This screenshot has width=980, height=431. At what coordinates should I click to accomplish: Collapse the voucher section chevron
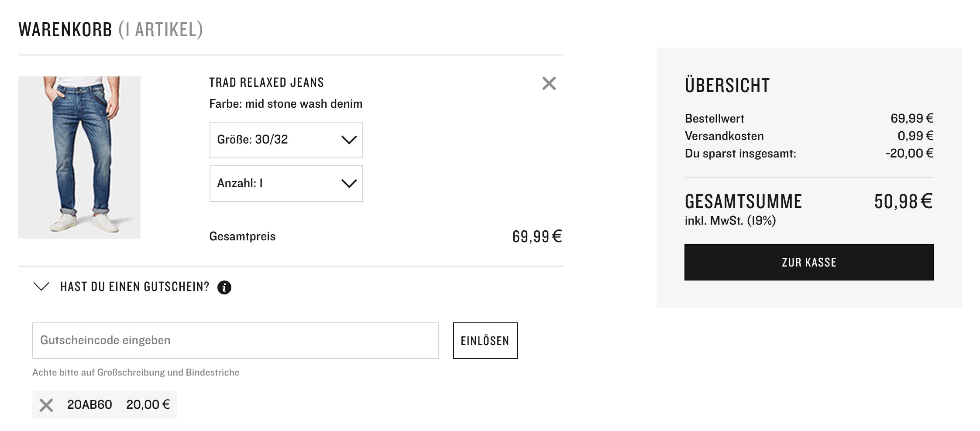click(x=41, y=287)
